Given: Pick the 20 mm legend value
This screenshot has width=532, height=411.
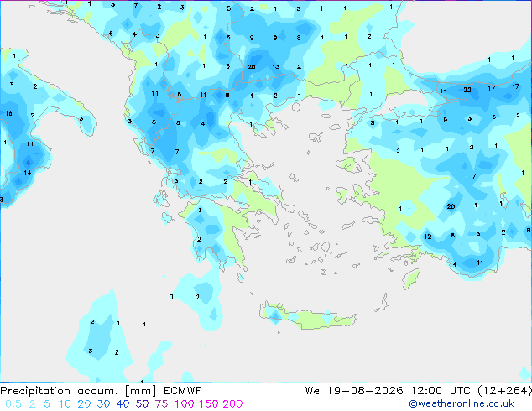Looking at the screenshot, I should click(x=84, y=404).
